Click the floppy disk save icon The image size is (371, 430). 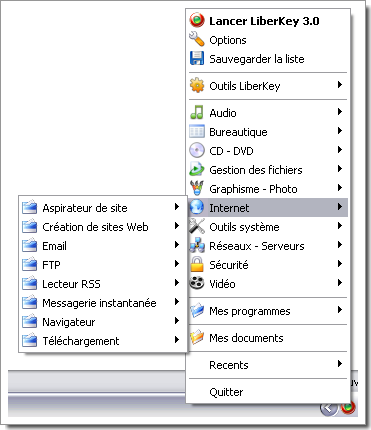[197, 58]
